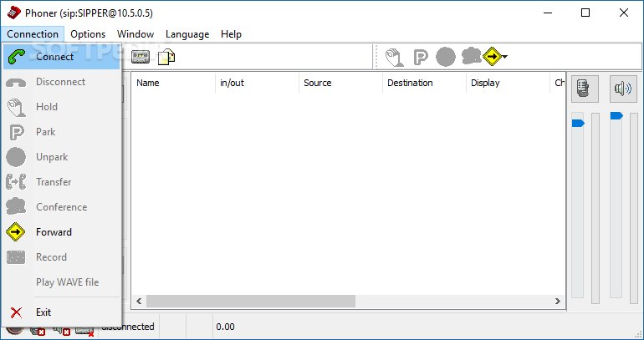Click the in/out column header

coord(258,83)
